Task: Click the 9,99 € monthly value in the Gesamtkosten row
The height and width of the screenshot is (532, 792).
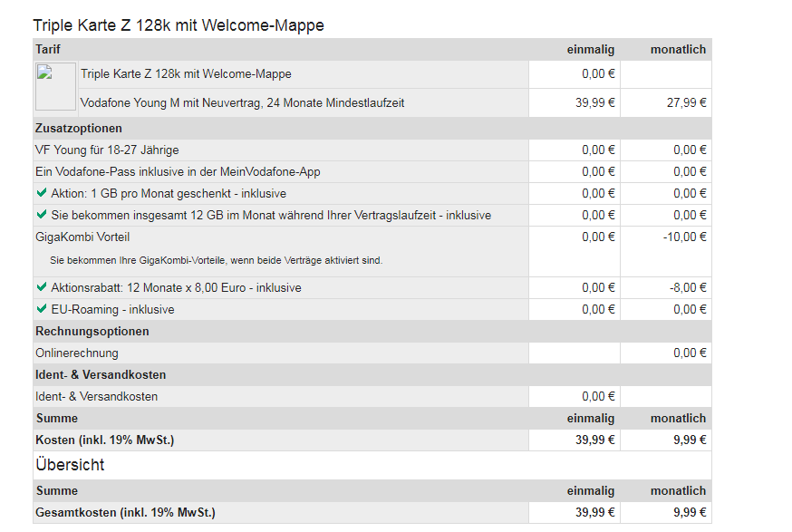Action: click(690, 512)
